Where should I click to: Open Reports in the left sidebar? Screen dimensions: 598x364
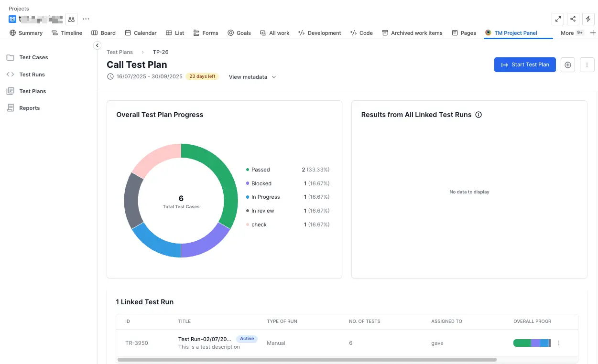click(x=29, y=108)
